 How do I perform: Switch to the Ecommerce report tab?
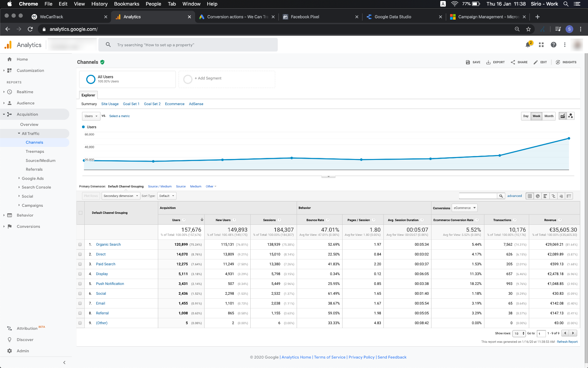[x=175, y=104]
